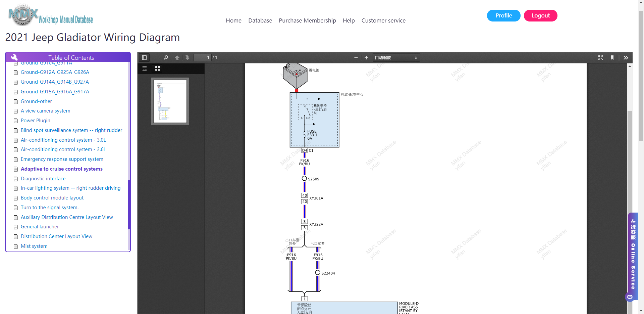Image resolution: width=644 pixels, height=314 pixels.
Task: Show page thumbnails grid view
Action: coord(158,69)
